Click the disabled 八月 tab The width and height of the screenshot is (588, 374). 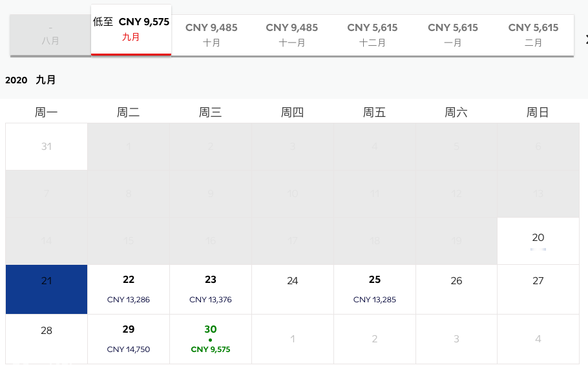[x=50, y=36]
